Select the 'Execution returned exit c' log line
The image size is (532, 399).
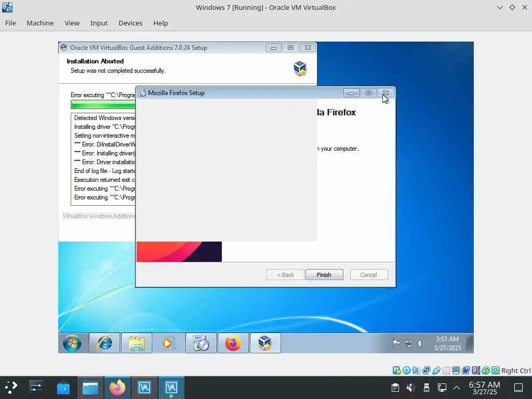[104, 179]
